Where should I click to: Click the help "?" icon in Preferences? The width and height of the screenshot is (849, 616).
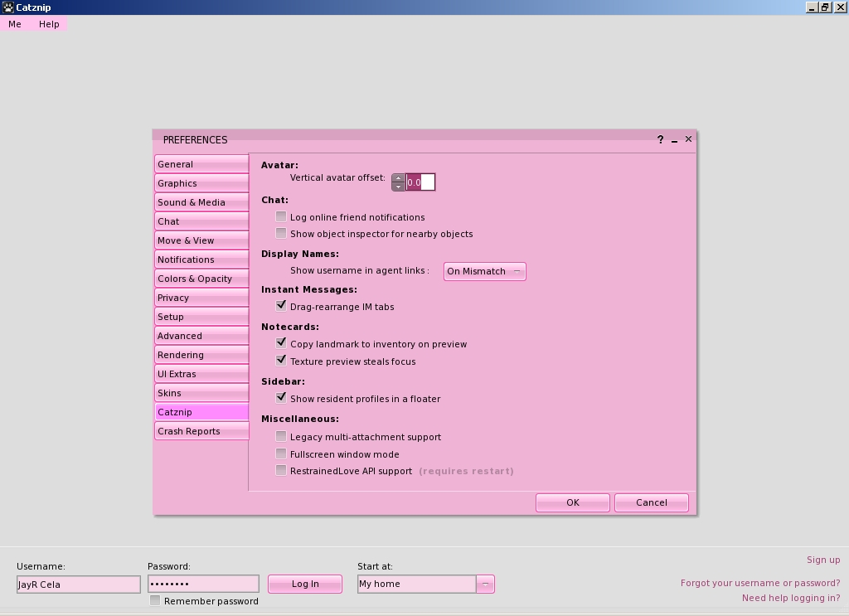660,139
